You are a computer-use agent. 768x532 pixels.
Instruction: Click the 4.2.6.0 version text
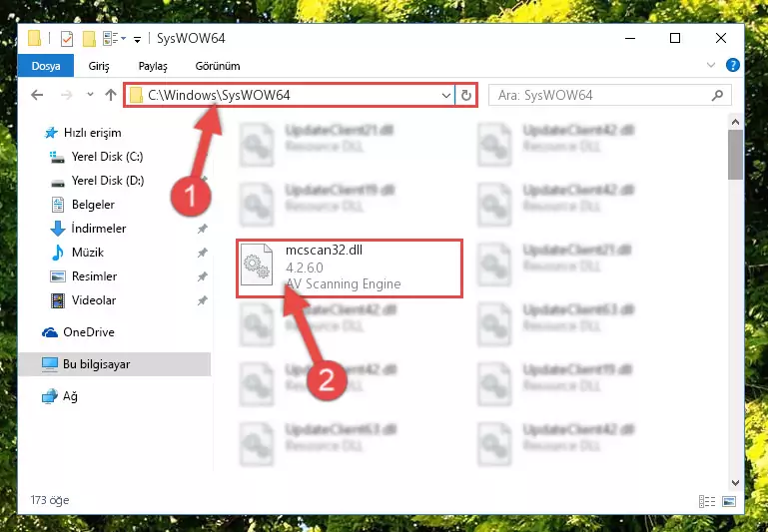(x=305, y=267)
